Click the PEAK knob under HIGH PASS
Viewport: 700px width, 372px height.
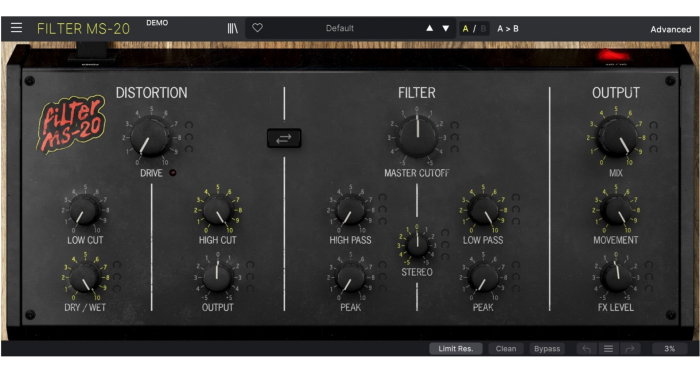(x=350, y=278)
